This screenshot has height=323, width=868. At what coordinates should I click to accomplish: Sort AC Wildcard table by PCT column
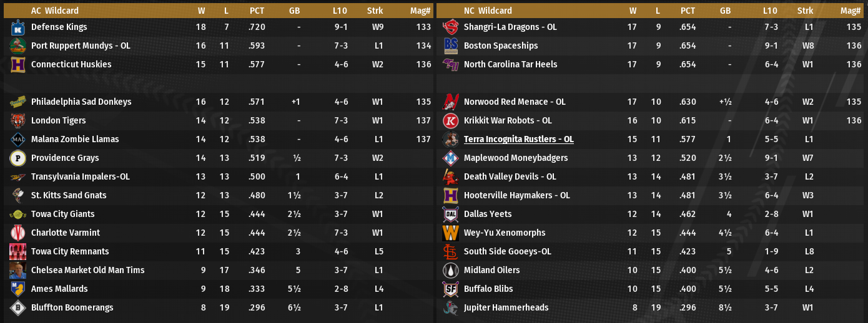[x=257, y=11]
